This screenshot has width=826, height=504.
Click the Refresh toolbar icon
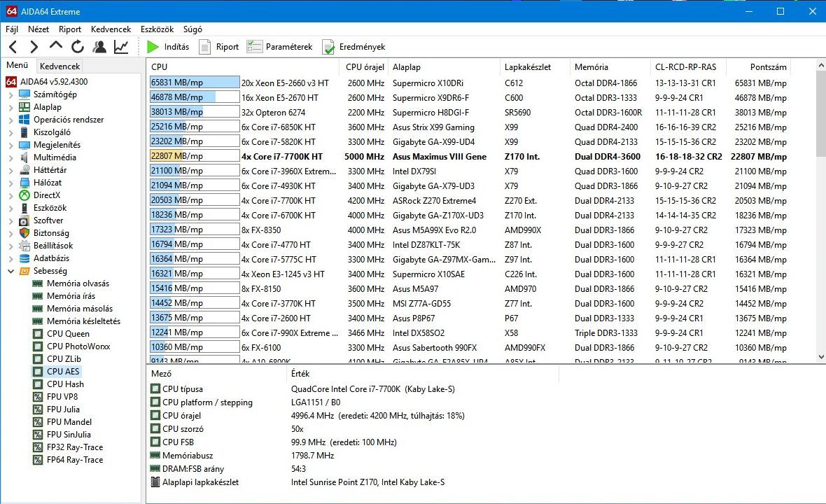tap(78, 47)
